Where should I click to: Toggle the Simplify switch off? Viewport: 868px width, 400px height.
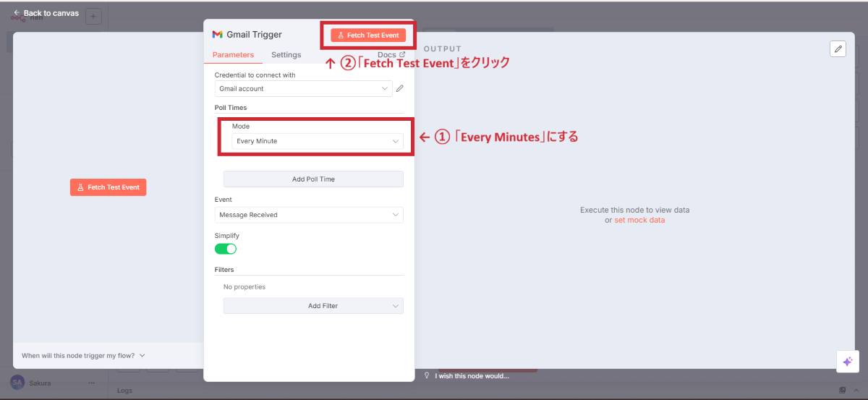(x=226, y=249)
